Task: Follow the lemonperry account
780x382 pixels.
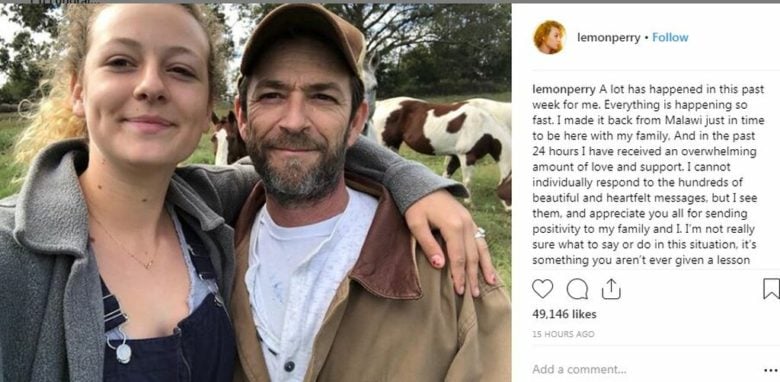Action: coord(670,37)
